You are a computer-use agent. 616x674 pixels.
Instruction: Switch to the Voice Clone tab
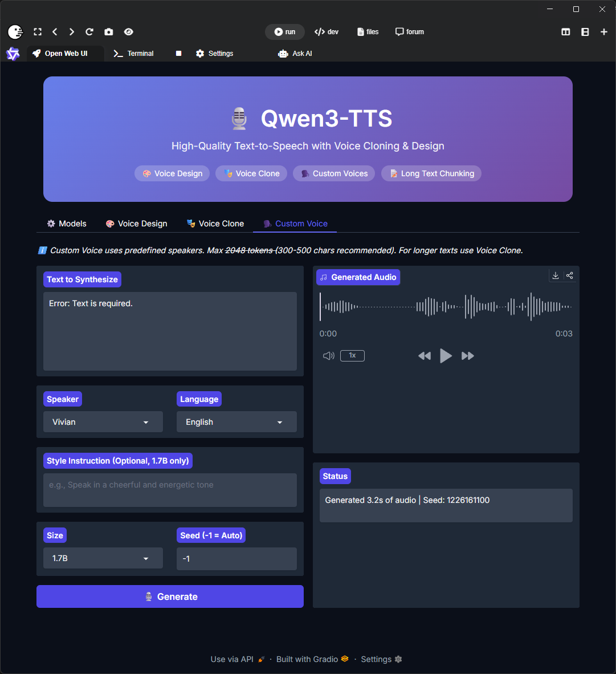point(215,224)
